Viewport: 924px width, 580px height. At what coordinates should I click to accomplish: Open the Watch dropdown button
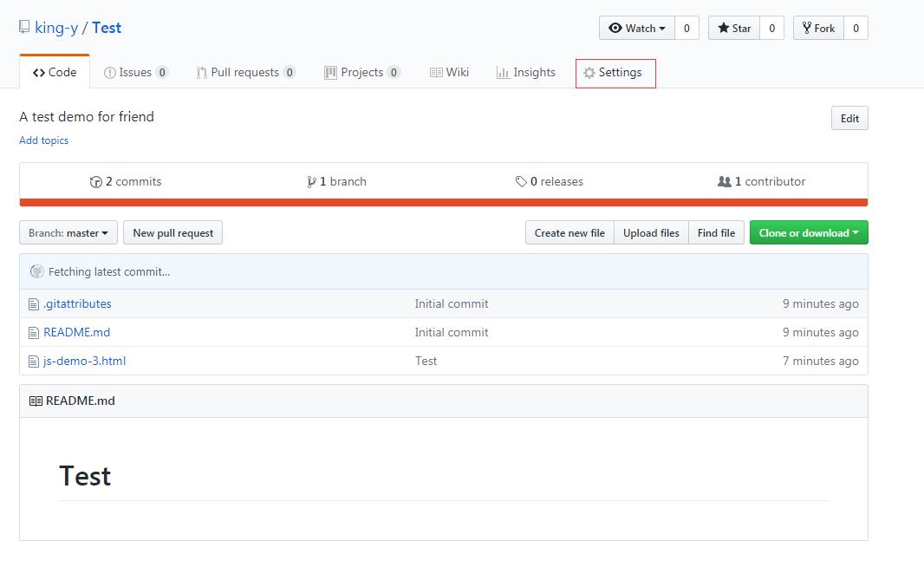637,29
